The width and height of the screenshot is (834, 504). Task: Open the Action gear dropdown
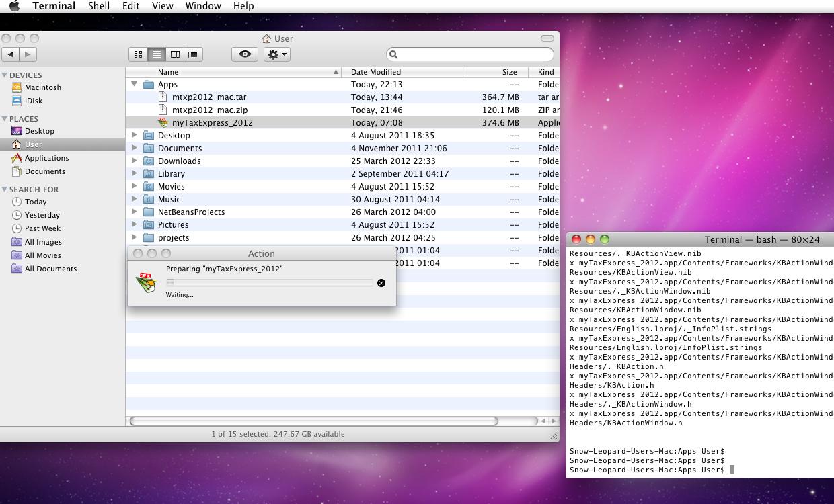click(277, 54)
